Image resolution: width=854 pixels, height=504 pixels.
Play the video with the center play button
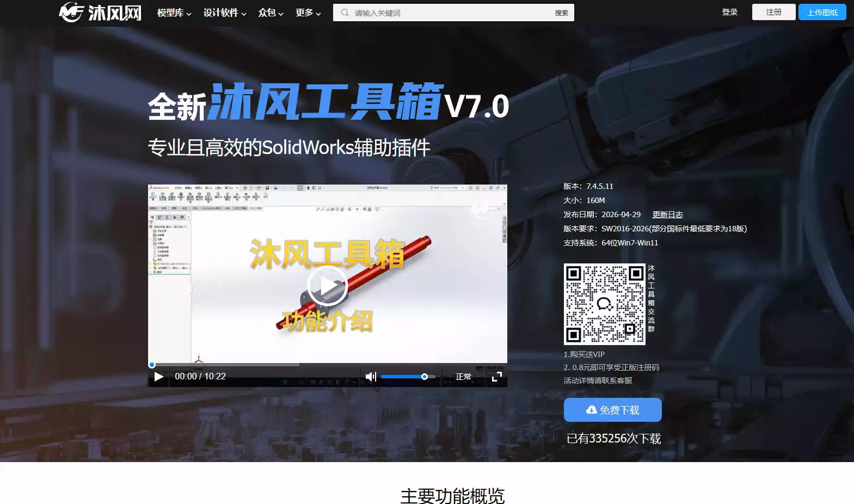click(x=327, y=286)
